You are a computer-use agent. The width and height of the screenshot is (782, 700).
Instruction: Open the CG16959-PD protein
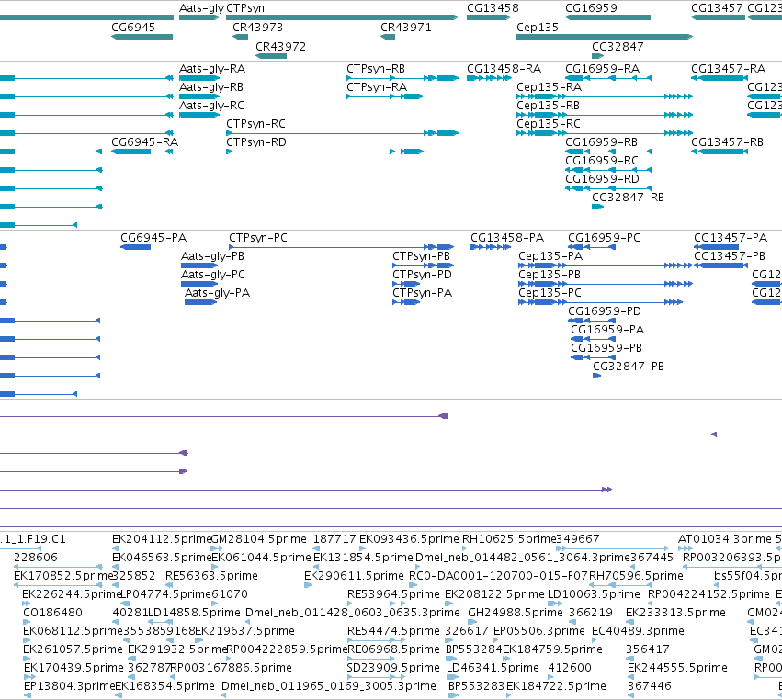click(x=592, y=322)
